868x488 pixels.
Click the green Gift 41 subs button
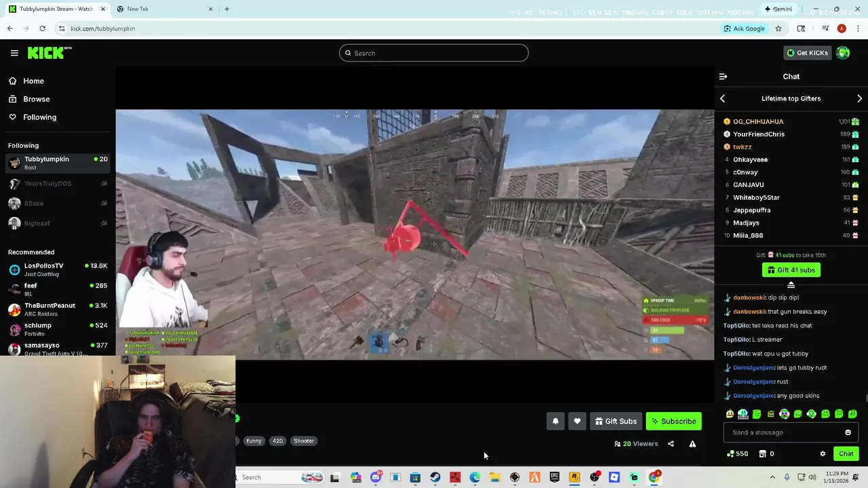tap(791, 270)
